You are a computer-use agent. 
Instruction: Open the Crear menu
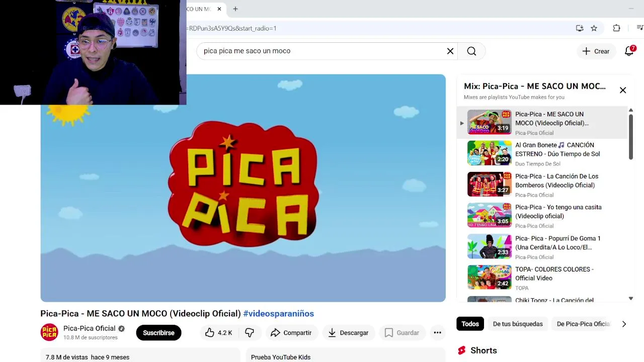[x=596, y=51]
